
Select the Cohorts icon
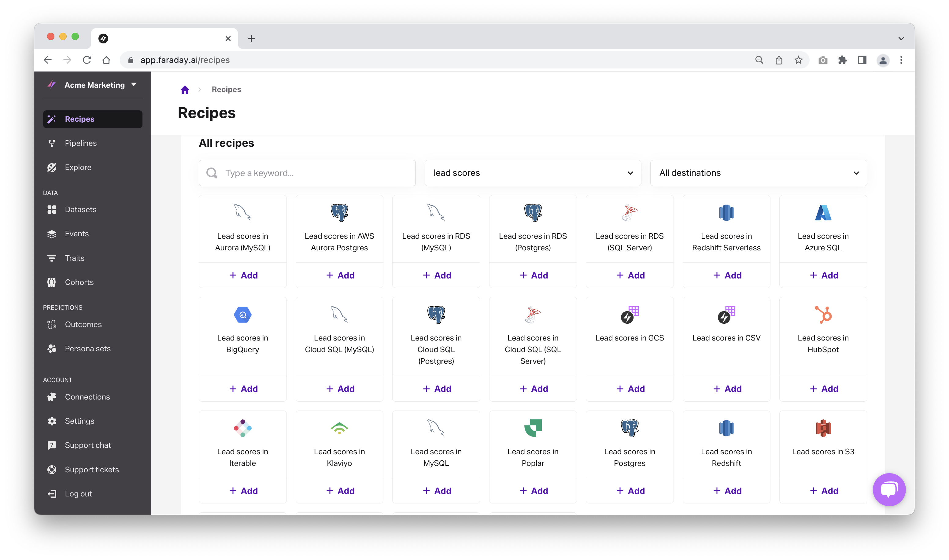52,282
